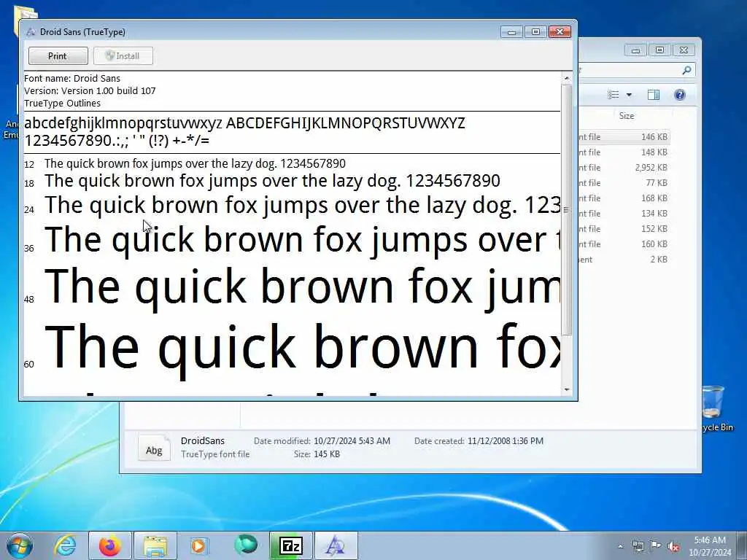The height and width of the screenshot is (560, 747).
Task: Click the network tray icon
Action: click(x=638, y=547)
